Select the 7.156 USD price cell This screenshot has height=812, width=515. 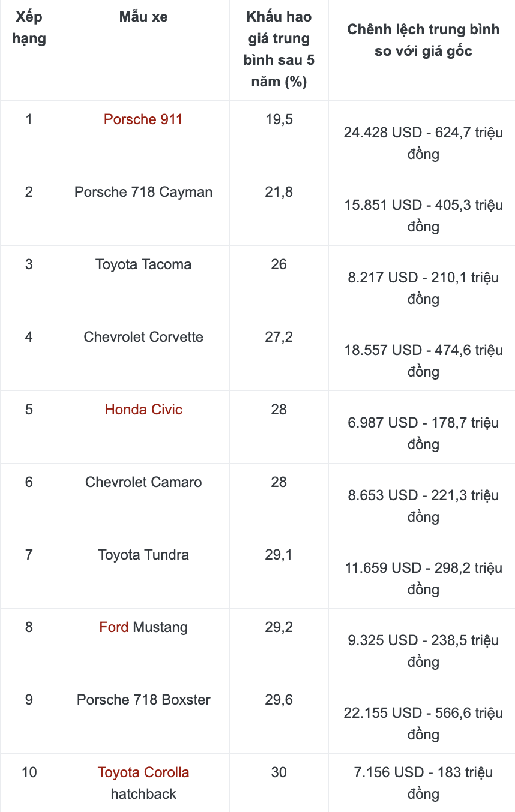coord(423,783)
